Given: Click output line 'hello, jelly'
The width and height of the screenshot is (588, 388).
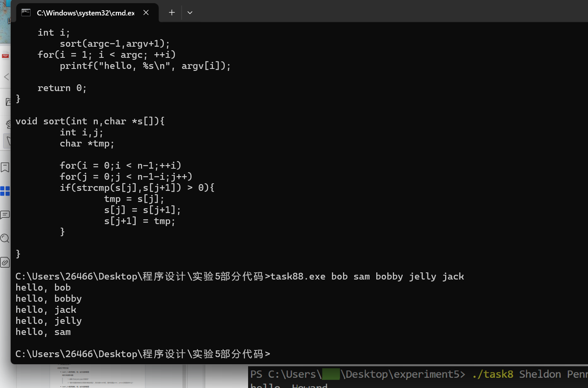Looking at the screenshot, I should click(49, 321).
